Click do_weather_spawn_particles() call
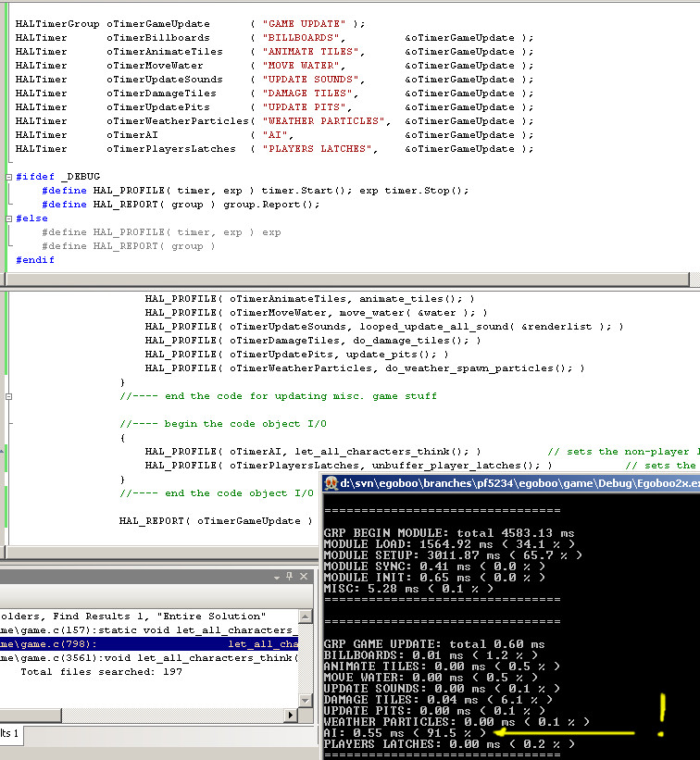Viewport: 700px width, 760px height. click(x=479, y=368)
